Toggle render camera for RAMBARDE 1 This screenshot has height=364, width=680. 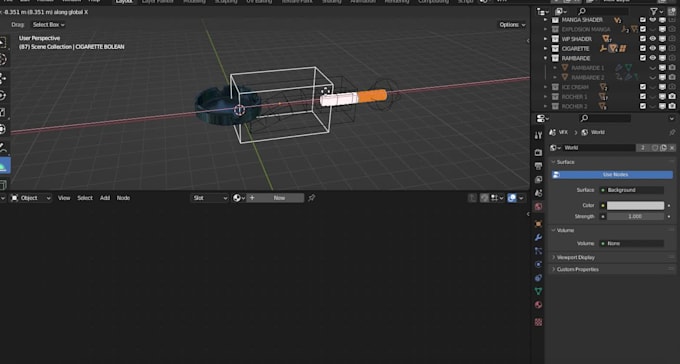point(672,68)
